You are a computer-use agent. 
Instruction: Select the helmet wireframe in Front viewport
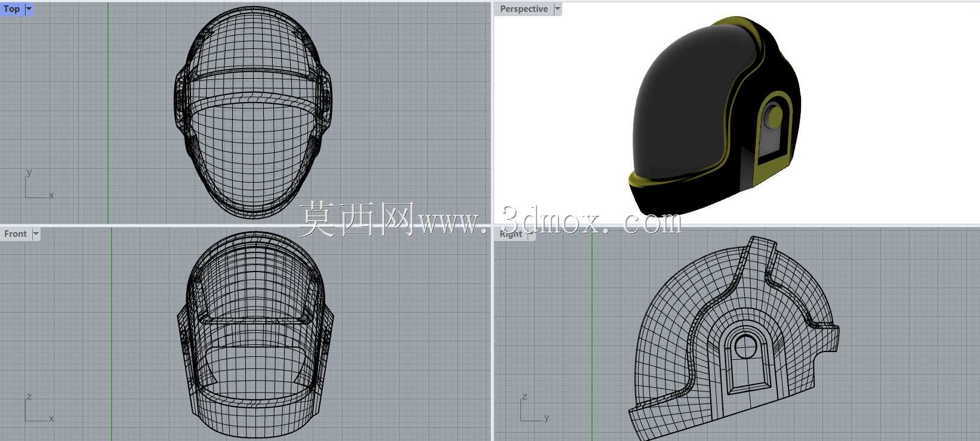coord(255,336)
